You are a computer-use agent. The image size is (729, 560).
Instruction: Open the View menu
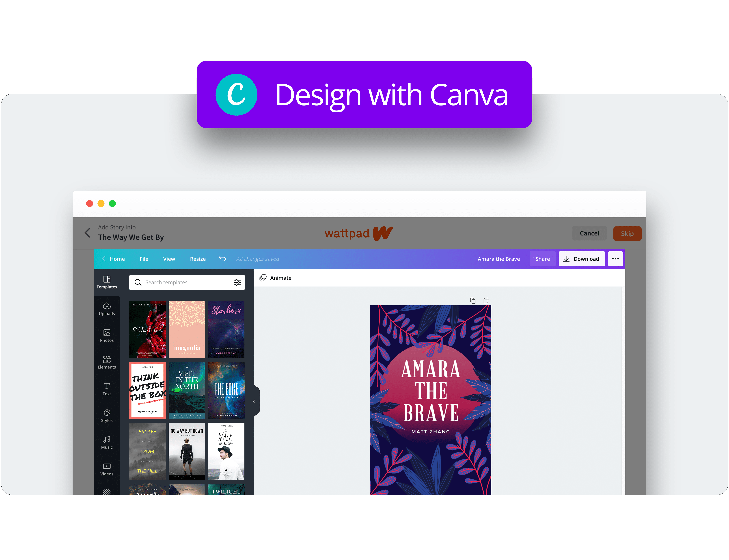click(x=169, y=259)
